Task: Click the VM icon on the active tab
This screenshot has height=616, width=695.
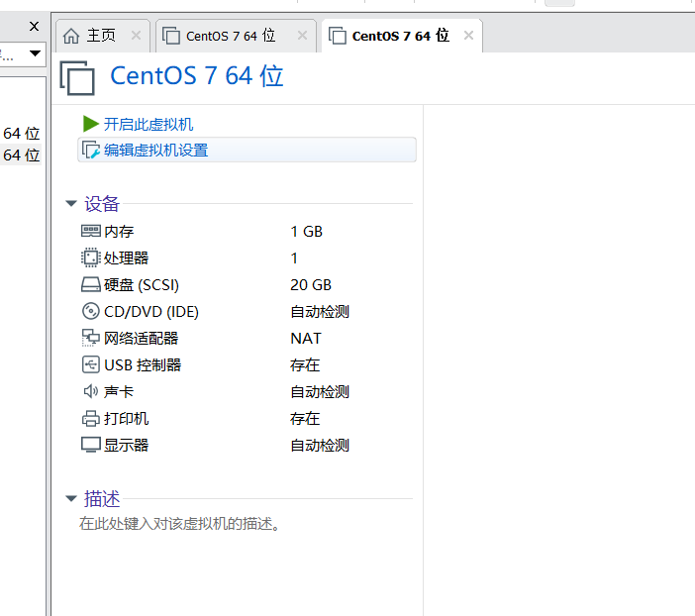Action: point(338,36)
